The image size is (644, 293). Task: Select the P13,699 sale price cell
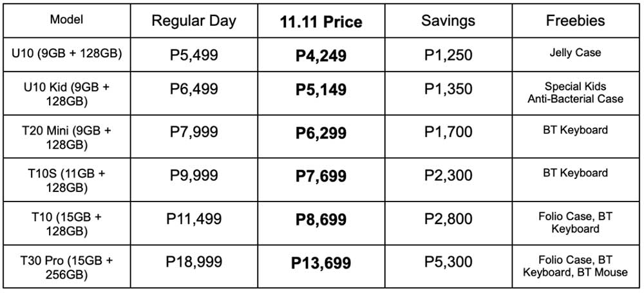(x=321, y=267)
